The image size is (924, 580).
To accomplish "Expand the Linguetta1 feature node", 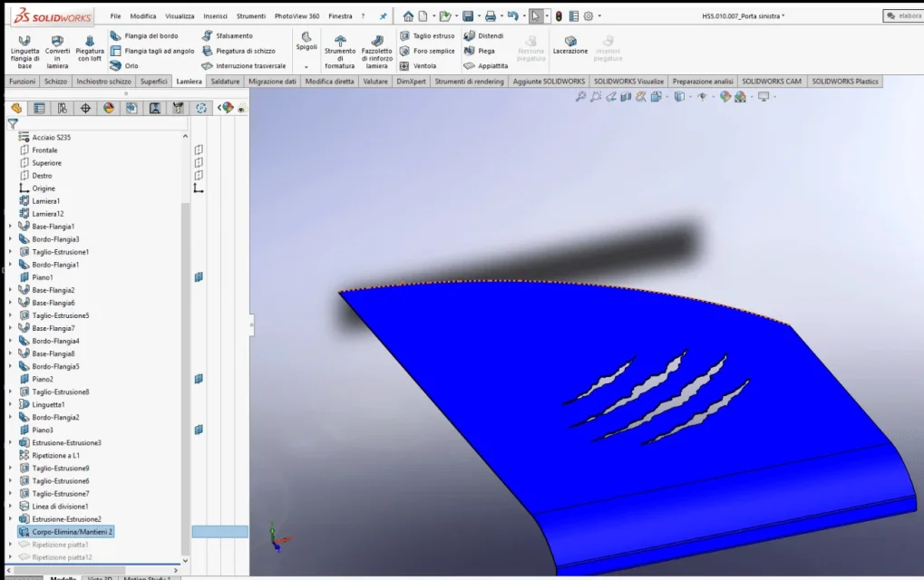I will (10, 404).
